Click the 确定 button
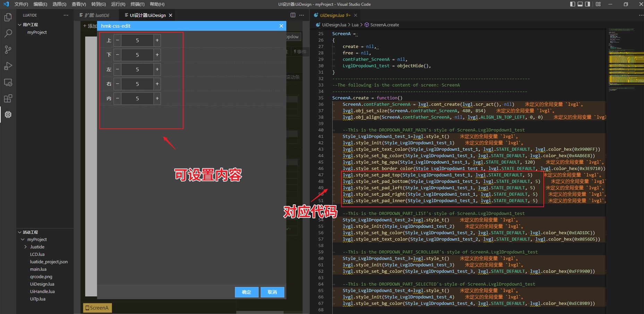 (246, 292)
